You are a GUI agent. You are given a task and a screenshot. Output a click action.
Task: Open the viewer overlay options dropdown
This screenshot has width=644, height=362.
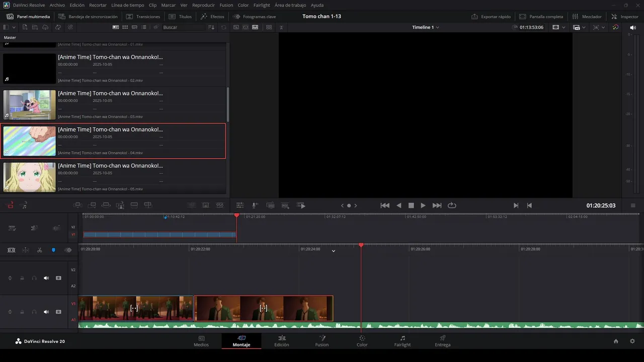point(598,27)
